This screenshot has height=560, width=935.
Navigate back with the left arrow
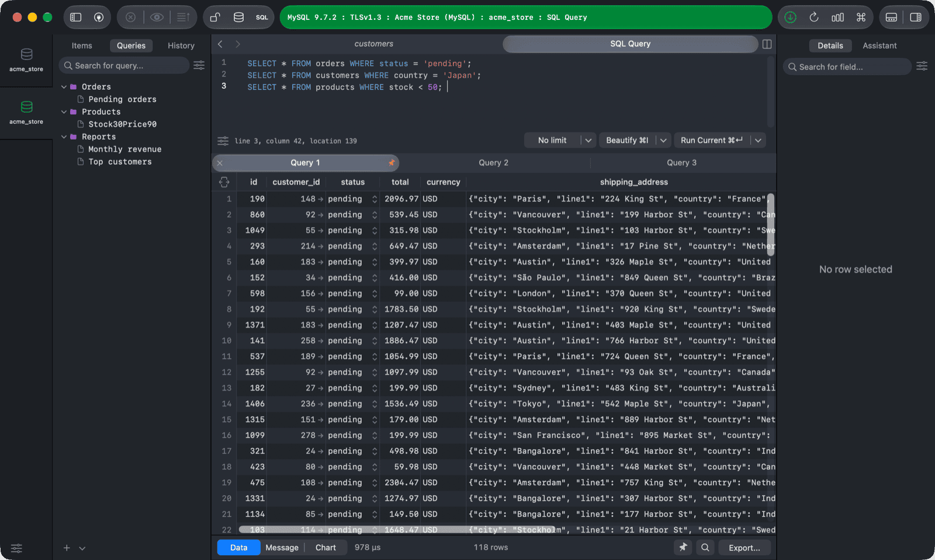pos(220,44)
